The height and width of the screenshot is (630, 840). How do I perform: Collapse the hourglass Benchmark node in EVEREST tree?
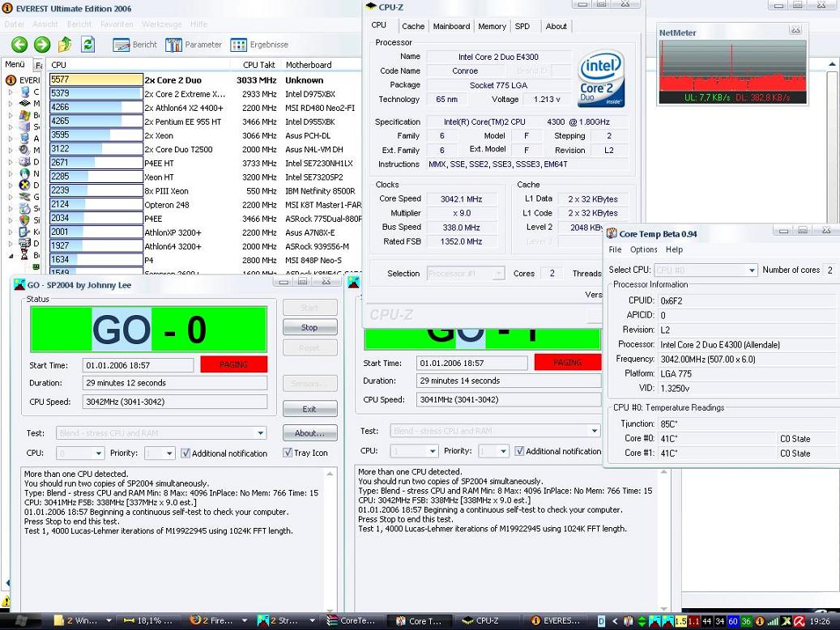click(11, 256)
